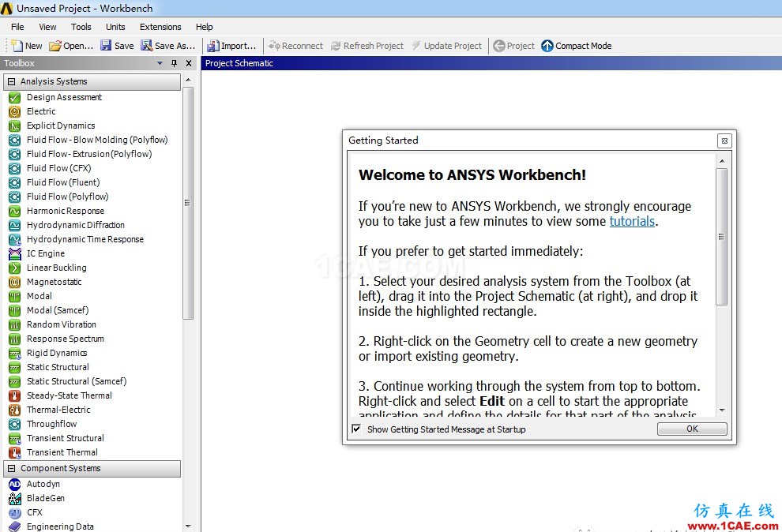
Task: Collapse the Component Systems group
Action: tap(12, 469)
